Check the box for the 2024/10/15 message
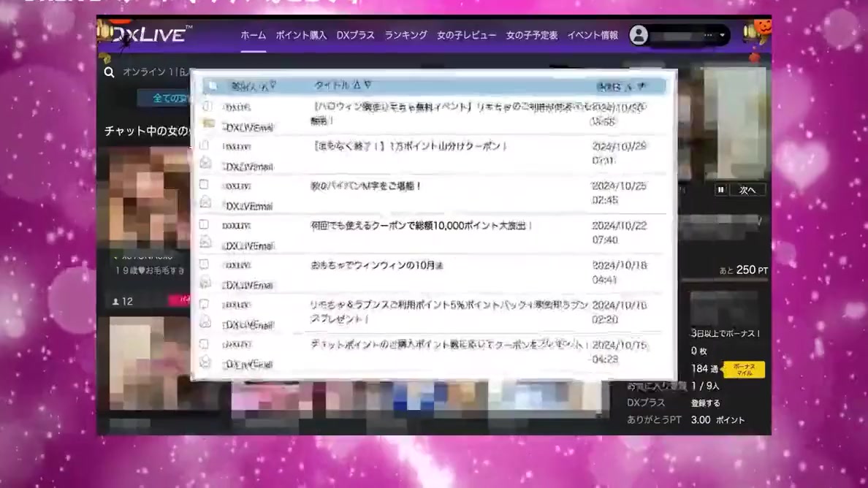Image resolution: width=868 pixels, height=488 pixels. click(x=205, y=343)
